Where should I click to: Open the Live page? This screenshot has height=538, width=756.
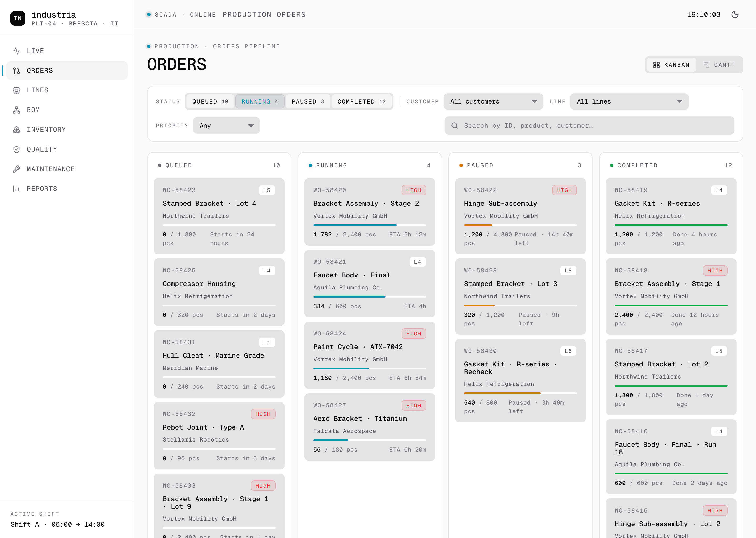67,51
